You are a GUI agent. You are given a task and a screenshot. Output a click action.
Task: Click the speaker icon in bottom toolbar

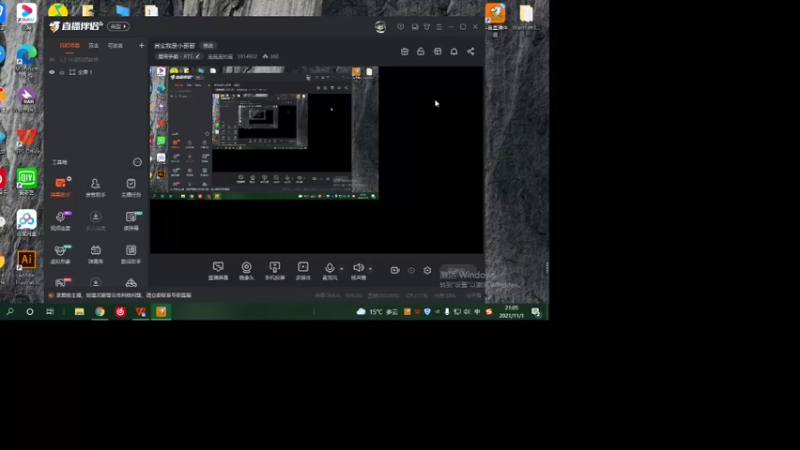(359, 268)
